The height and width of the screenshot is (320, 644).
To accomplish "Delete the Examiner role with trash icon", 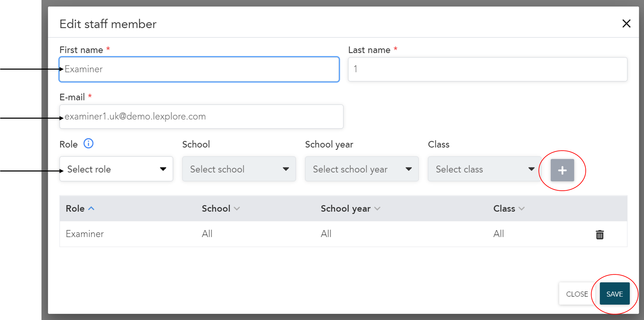I will 599,235.
